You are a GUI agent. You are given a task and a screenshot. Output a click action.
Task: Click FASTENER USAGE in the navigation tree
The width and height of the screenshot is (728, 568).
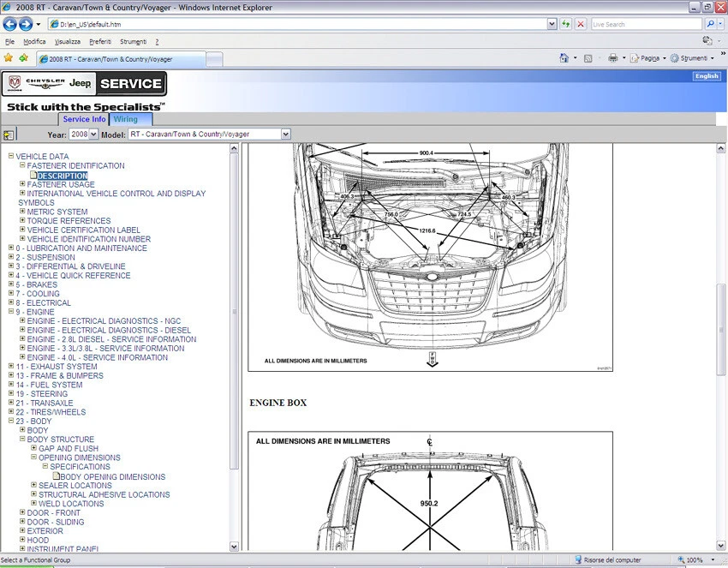[60, 184]
